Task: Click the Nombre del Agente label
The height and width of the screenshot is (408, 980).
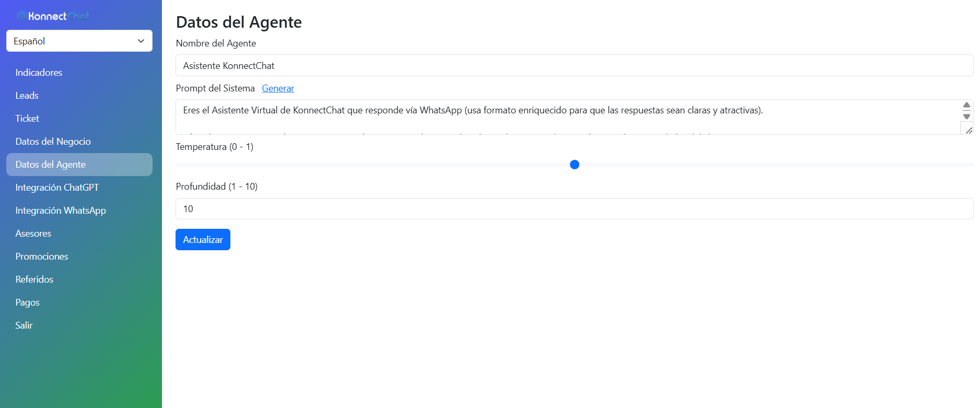Action: [216, 43]
